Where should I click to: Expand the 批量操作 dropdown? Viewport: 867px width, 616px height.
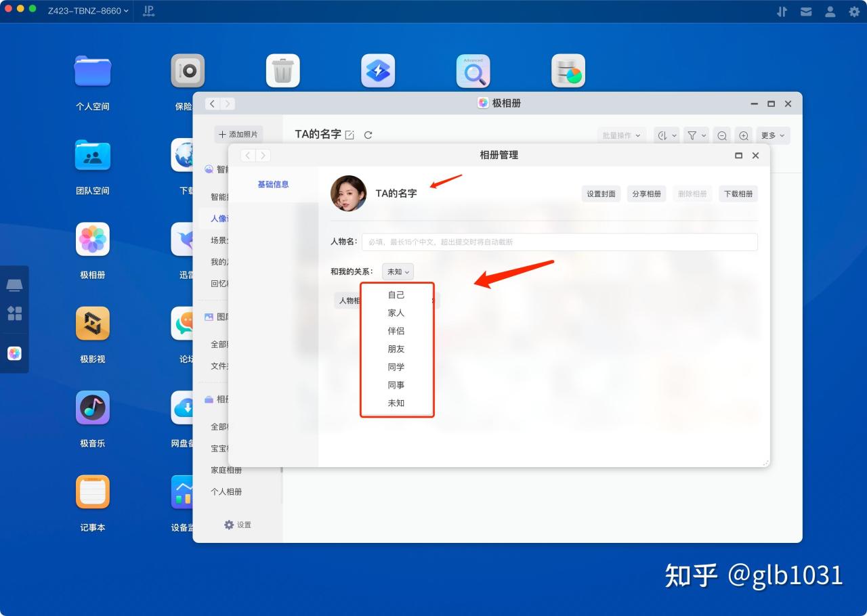click(621, 135)
